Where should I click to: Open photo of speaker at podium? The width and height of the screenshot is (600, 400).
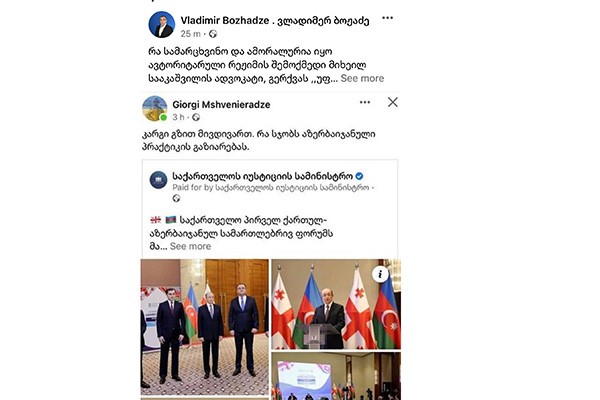[x=336, y=304]
